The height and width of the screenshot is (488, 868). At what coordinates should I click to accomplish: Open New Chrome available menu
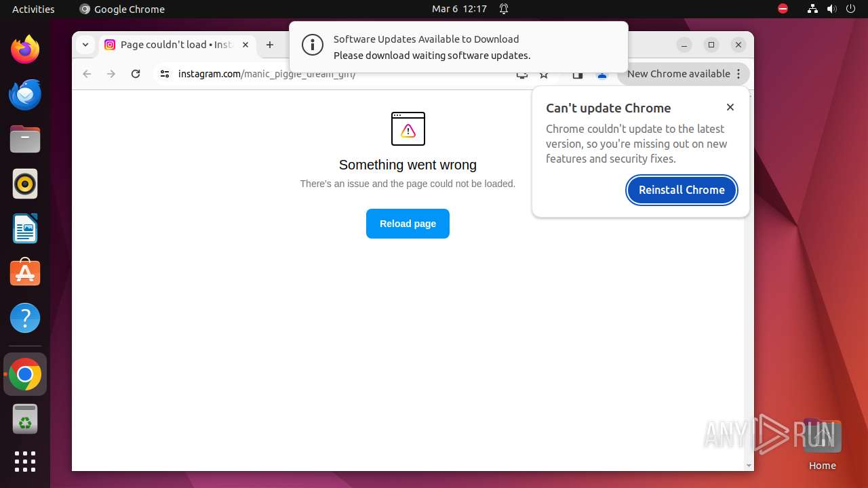(684, 74)
